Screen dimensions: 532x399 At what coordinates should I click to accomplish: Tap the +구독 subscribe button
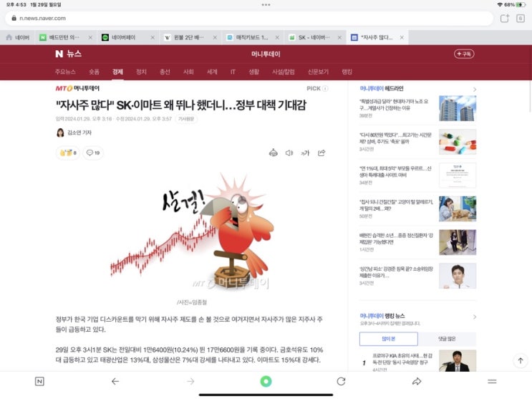click(x=464, y=54)
